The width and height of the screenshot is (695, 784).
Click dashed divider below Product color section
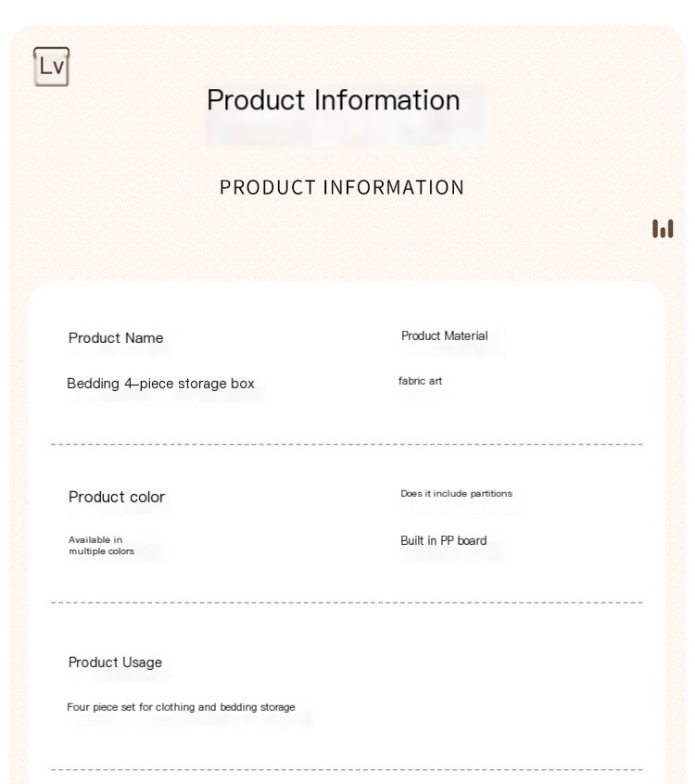(x=347, y=602)
